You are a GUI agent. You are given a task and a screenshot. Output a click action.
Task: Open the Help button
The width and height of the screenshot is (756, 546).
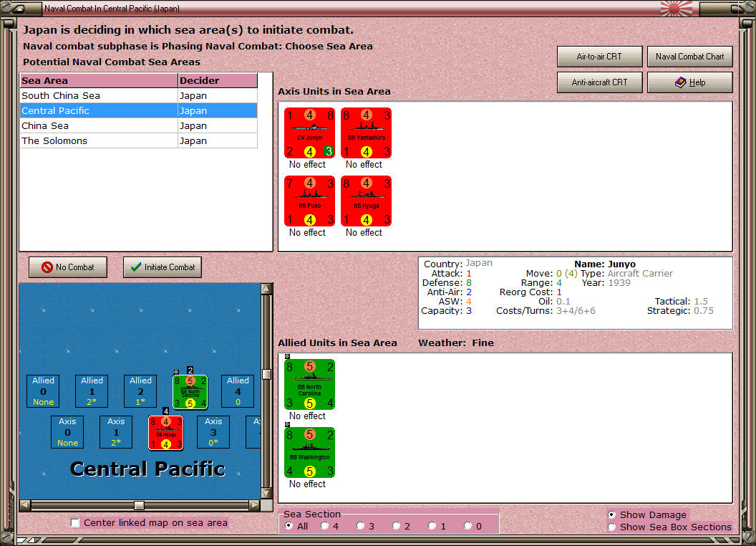(690, 82)
